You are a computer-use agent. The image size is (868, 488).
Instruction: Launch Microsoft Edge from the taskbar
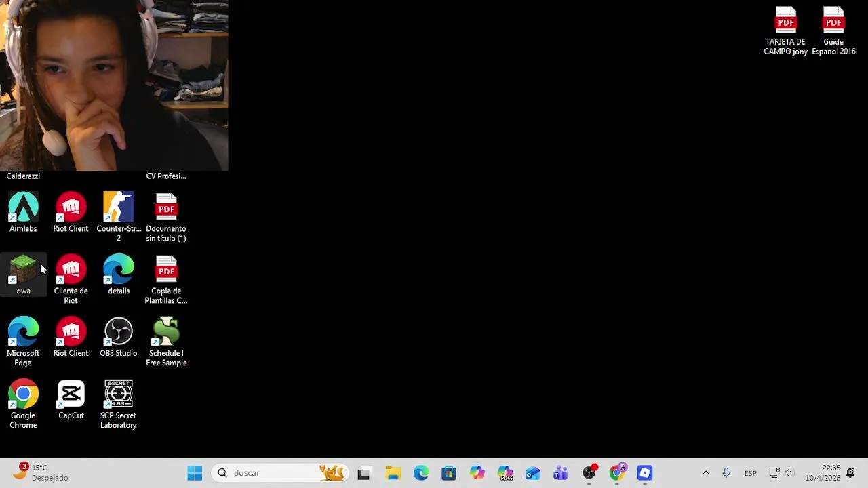click(x=421, y=473)
